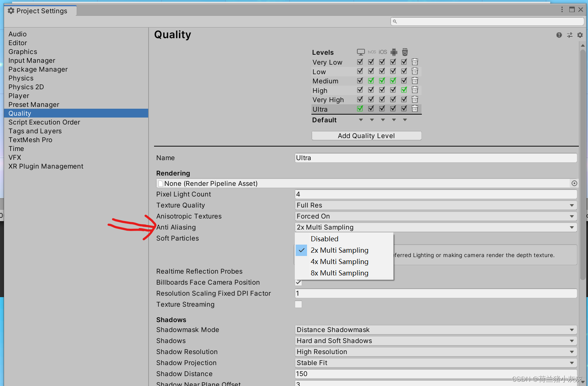The width and height of the screenshot is (588, 386).
Task: Delete the High quality level
Action: [x=415, y=90]
